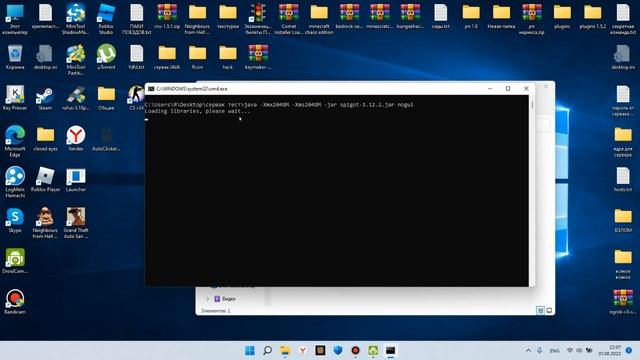Open Yandex browser from the taskbar
This screenshot has height=360, width=640.
pos(302,350)
